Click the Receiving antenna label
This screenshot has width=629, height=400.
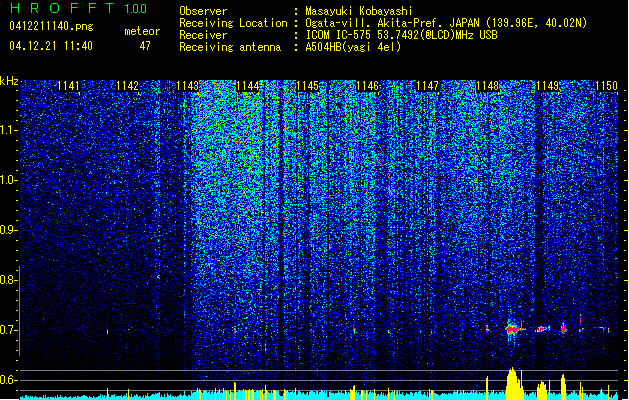tap(230, 47)
